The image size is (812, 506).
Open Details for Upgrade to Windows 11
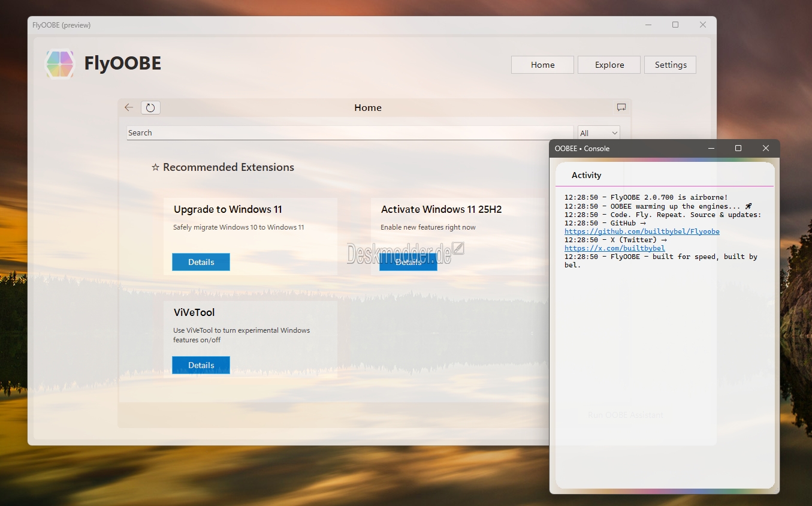coord(201,262)
